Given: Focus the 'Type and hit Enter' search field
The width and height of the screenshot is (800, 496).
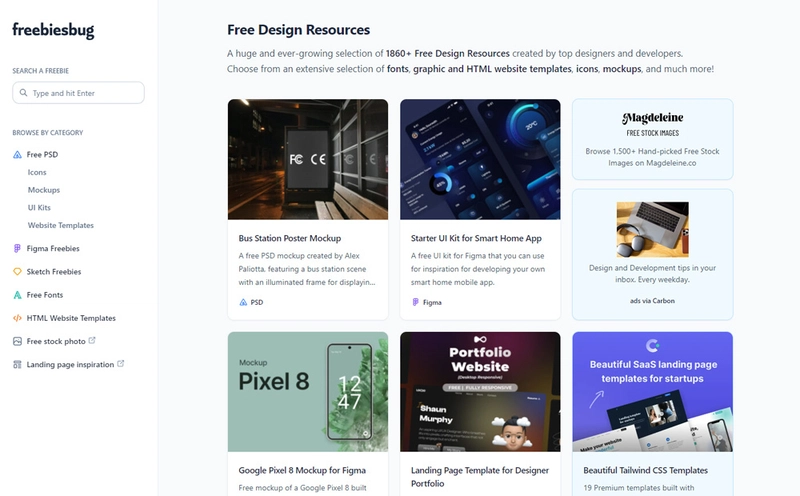Looking at the screenshot, I should point(79,93).
